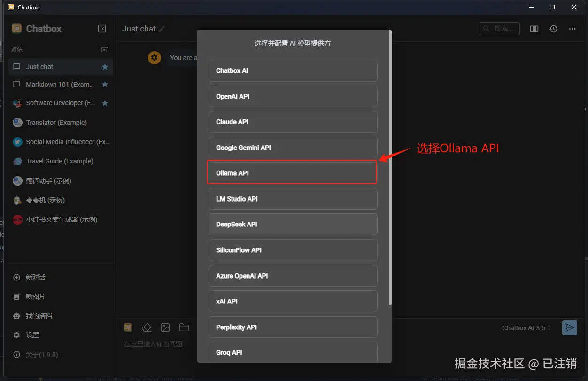Select OpenAI API provider
This screenshot has height=381, width=588.
click(293, 96)
